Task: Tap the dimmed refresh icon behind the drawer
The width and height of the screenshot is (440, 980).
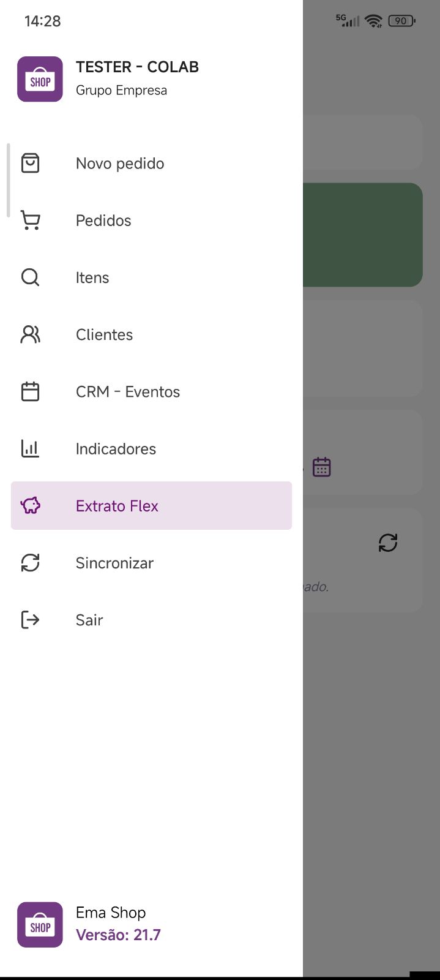Action: coord(388,543)
